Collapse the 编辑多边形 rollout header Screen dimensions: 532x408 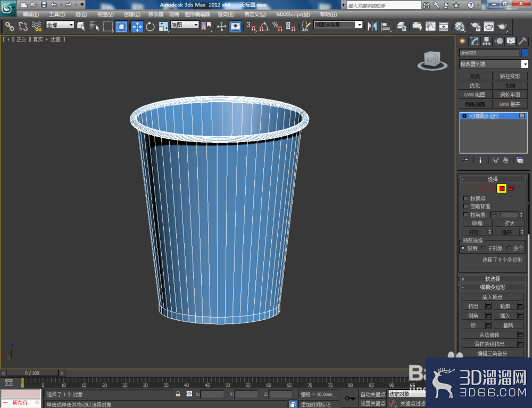click(493, 287)
